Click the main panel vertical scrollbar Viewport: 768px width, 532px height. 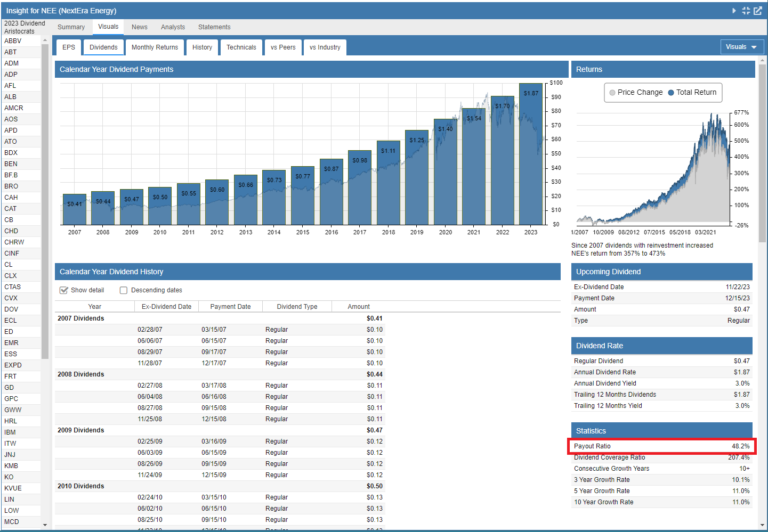[x=762, y=153]
